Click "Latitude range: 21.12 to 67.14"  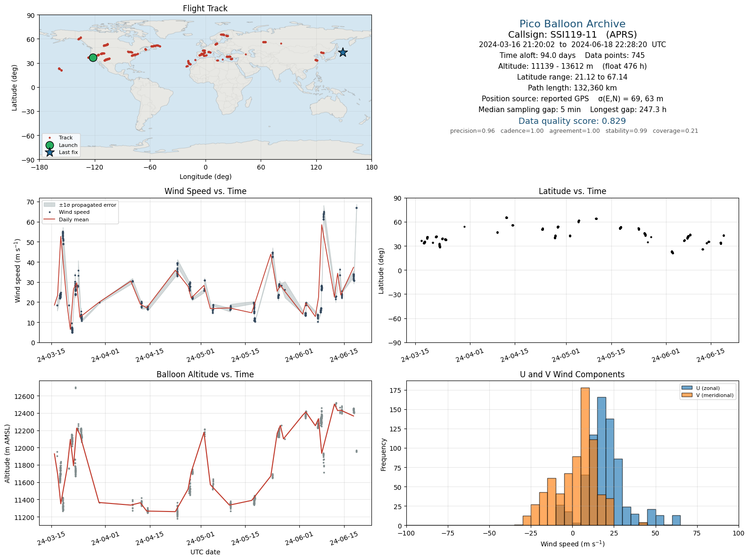click(x=572, y=77)
